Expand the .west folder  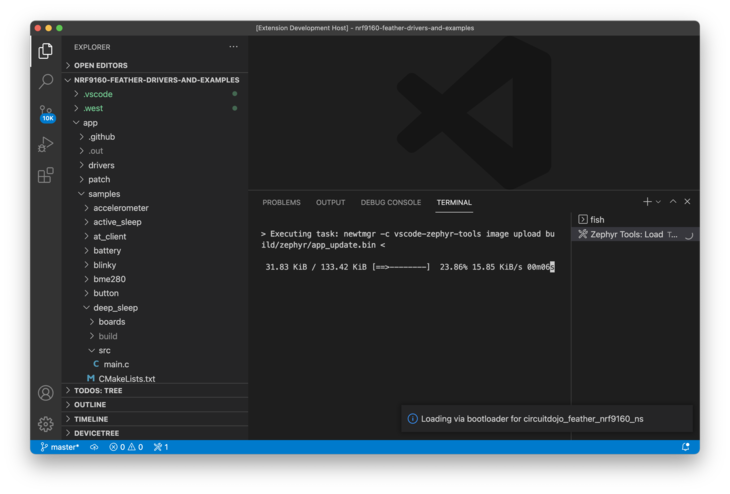[155, 108]
